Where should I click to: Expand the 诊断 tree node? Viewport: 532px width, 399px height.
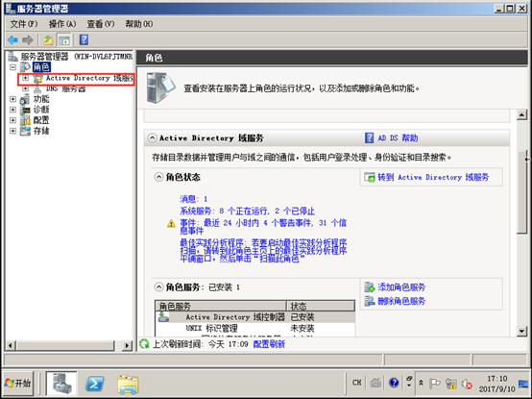12,110
